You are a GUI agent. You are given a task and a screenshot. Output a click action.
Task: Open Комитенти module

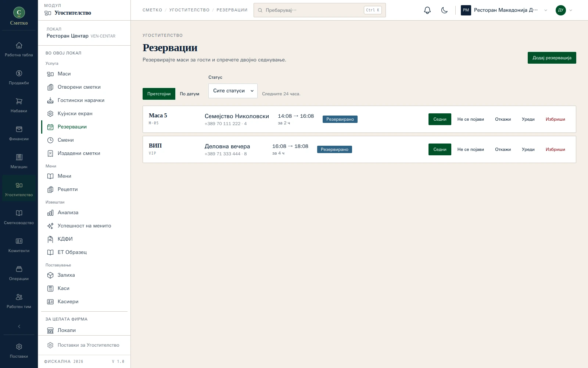(x=19, y=245)
